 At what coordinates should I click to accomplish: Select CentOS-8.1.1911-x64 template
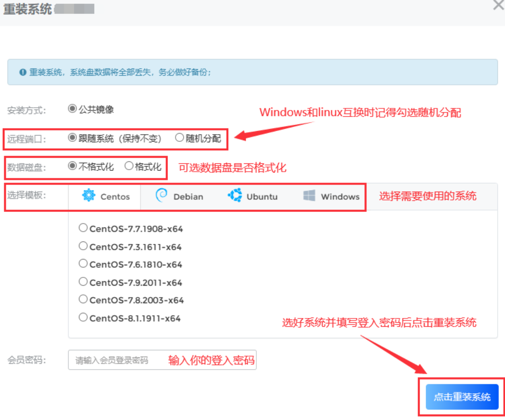tap(83, 318)
